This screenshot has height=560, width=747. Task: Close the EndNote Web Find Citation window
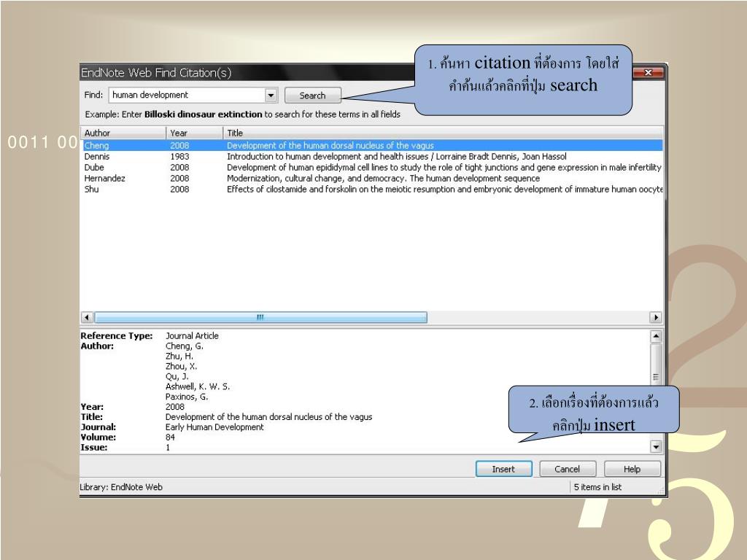[x=648, y=72]
